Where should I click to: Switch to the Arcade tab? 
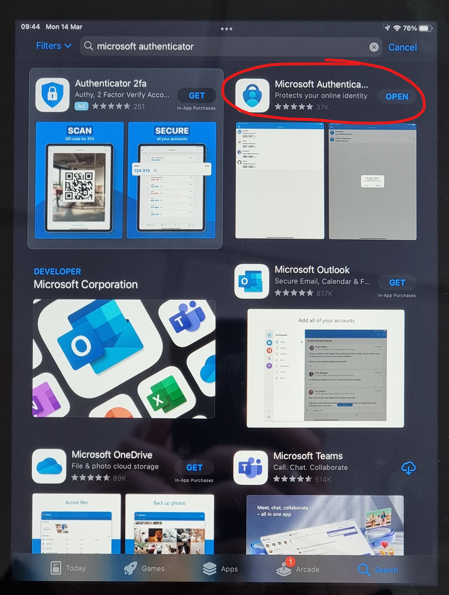coord(298,569)
